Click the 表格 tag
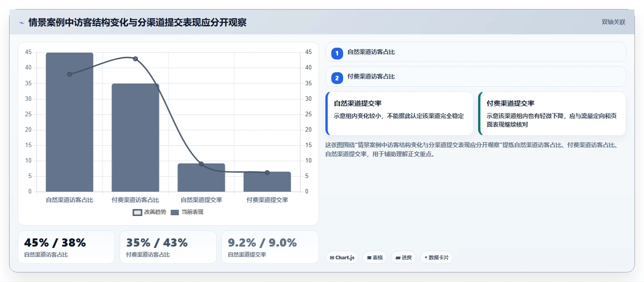The height and width of the screenshot is (282, 644). (374, 257)
